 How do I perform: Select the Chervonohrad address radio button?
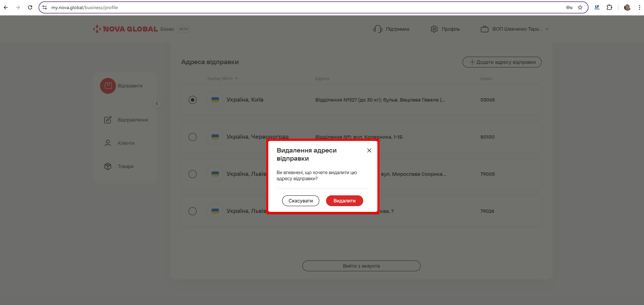(193, 137)
